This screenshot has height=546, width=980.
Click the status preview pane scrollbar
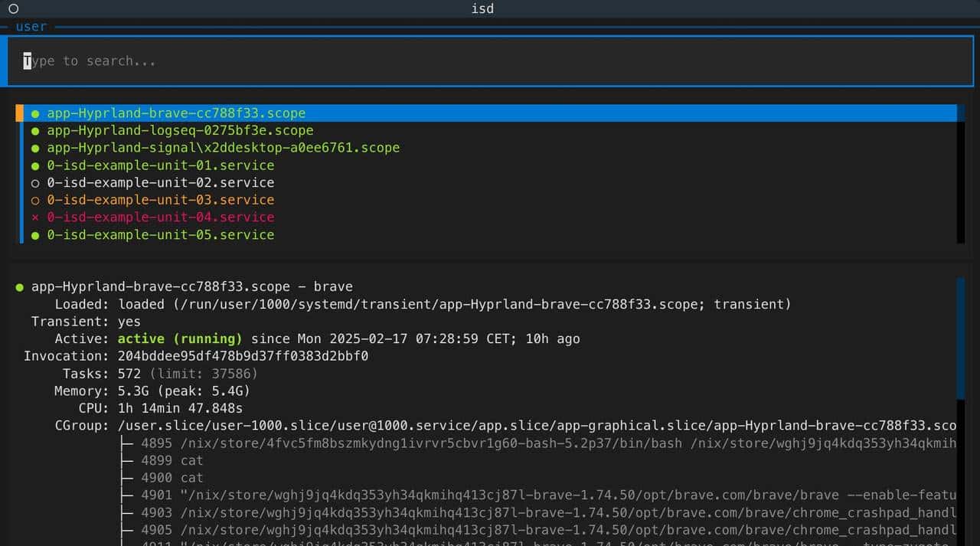(x=961, y=337)
